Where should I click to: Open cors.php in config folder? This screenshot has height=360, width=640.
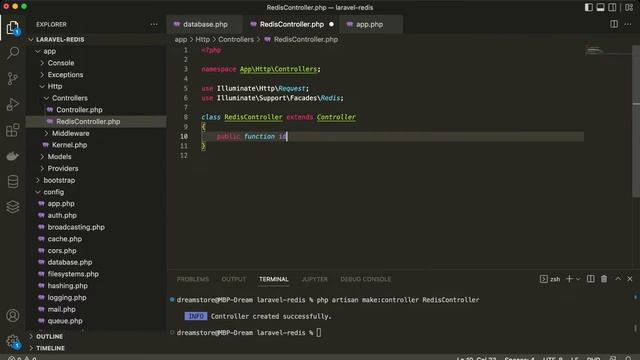(x=96, y=251)
